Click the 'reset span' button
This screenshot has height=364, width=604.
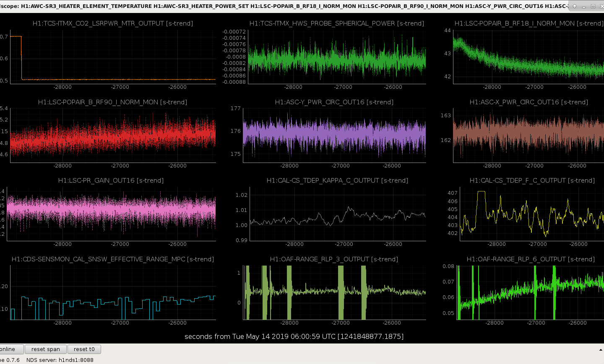[x=45, y=349]
